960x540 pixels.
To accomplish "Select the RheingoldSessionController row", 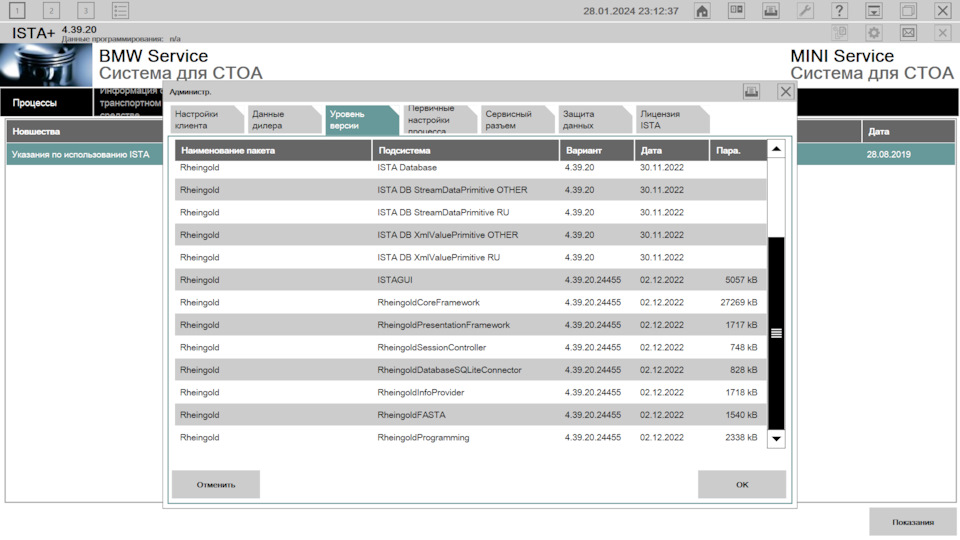I will point(470,347).
